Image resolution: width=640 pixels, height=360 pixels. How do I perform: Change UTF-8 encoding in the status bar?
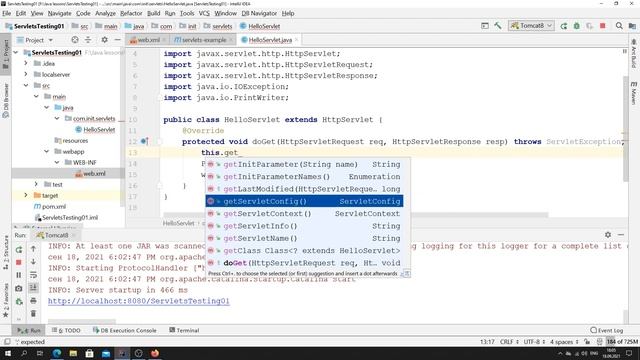click(x=534, y=342)
